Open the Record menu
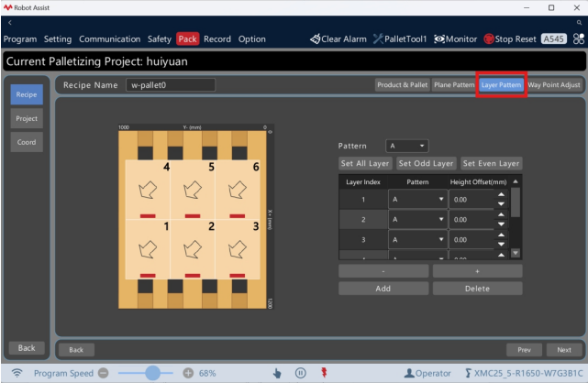 217,38
